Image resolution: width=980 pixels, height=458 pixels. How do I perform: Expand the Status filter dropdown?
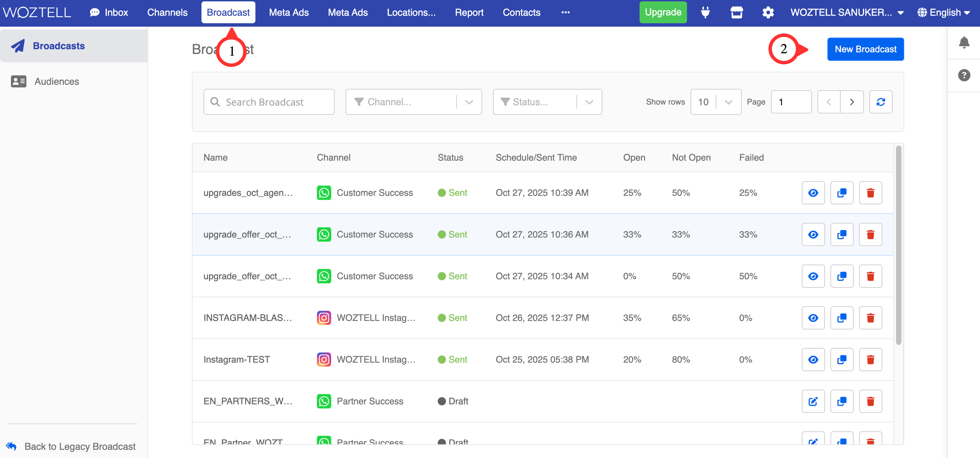coord(589,102)
